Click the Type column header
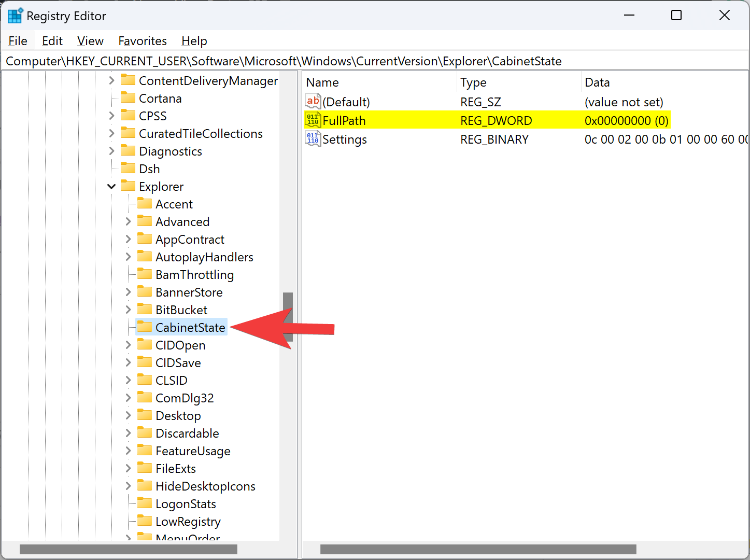Viewport: 750px width, 560px height. pos(473,82)
